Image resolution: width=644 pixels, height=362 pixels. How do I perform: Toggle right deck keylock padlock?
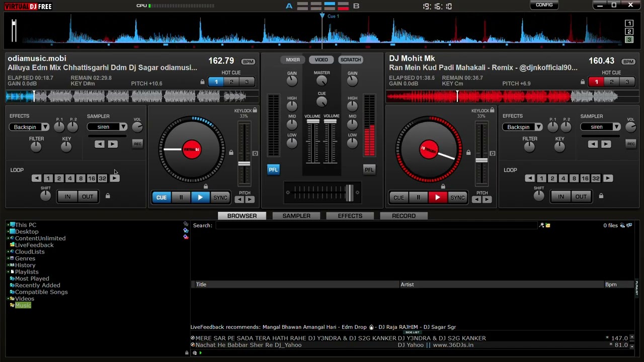pyautogui.click(x=492, y=111)
